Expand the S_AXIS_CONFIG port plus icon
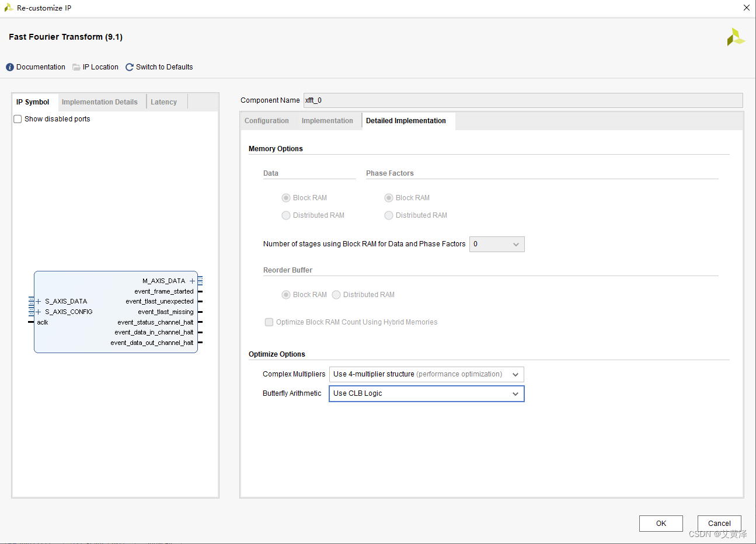The image size is (756, 544). click(39, 312)
